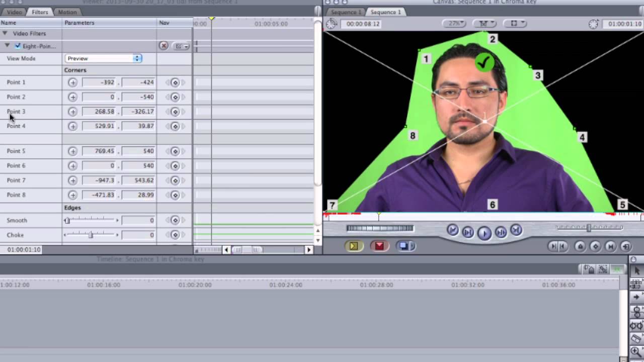This screenshot has height=362, width=644.
Task: Add keyframe for Smooth parameter
Action: pyautogui.click(x=175, y=220)
